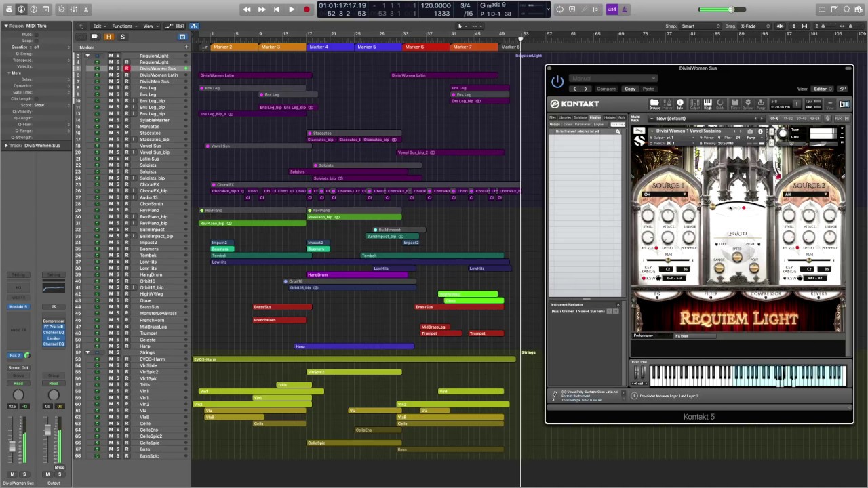Click the Paste button in plugin header

(648, 89)
